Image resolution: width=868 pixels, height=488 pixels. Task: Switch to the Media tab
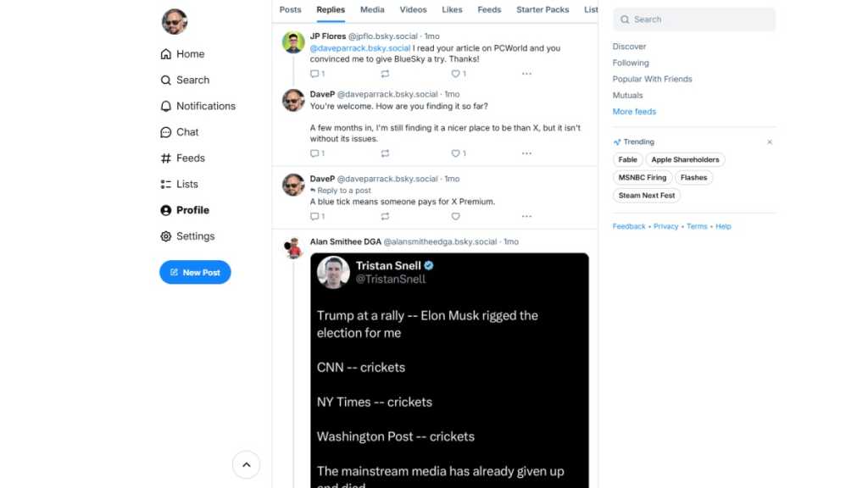pyautogui.click(x=370, y=9)
